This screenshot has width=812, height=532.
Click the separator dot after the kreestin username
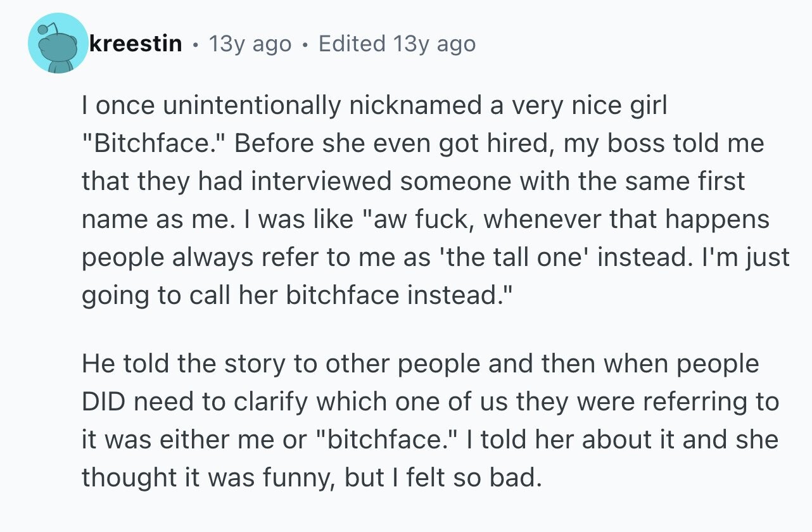(x=196, y=45)
